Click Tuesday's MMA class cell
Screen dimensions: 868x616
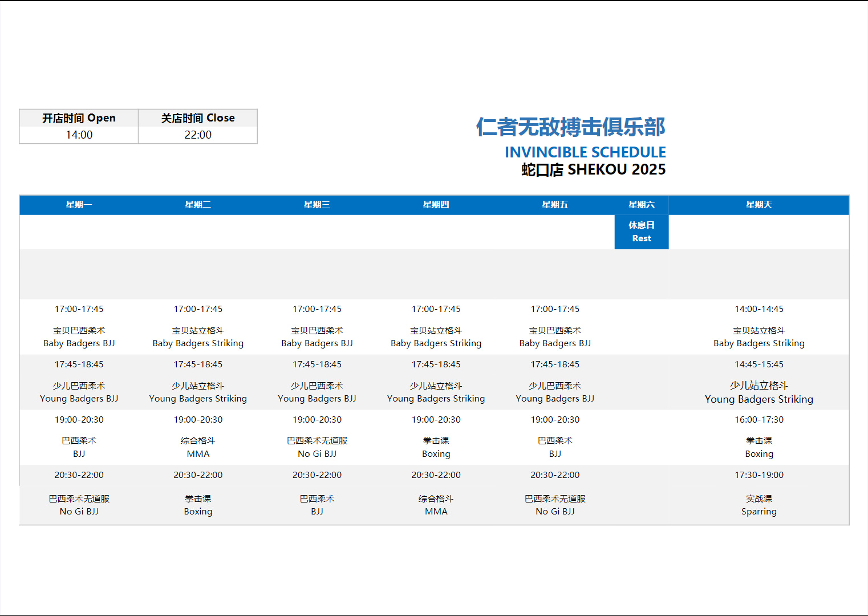198,448
